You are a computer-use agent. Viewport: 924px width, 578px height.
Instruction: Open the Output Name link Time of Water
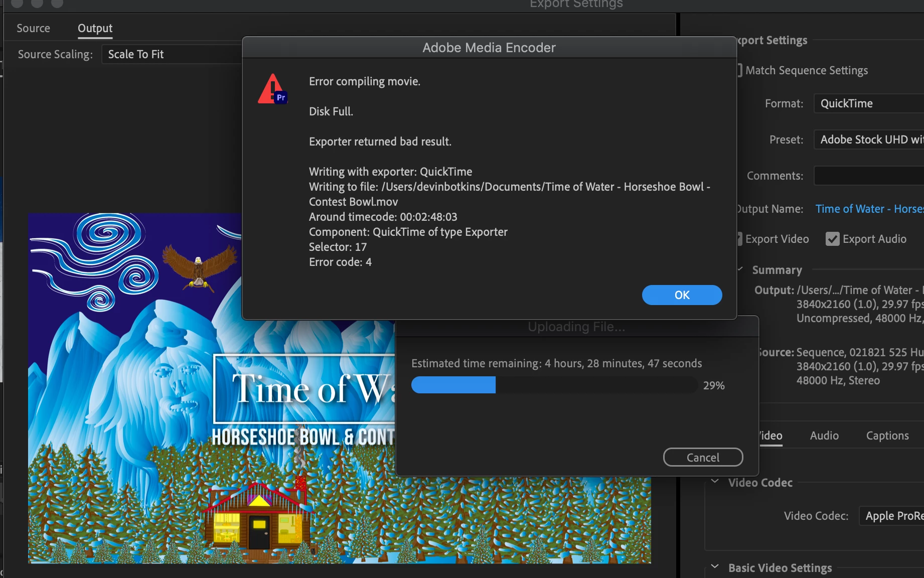coord(869,209)
